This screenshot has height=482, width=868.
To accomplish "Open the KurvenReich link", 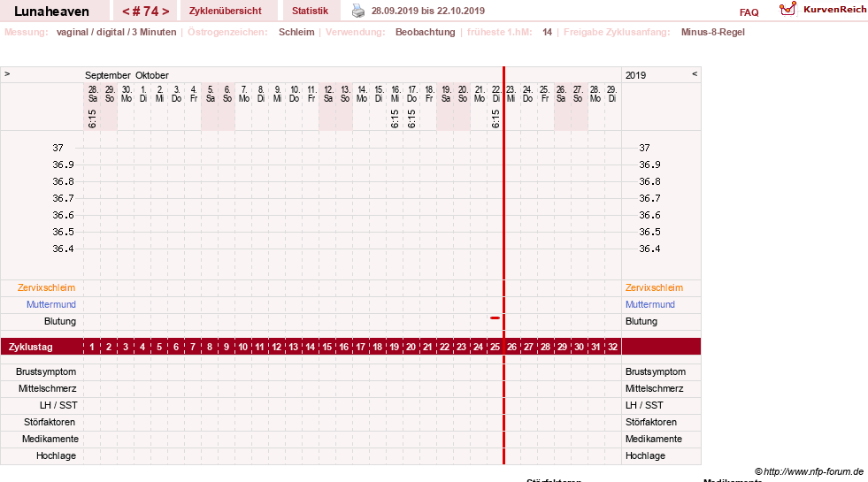I will (x=834, y=10).
